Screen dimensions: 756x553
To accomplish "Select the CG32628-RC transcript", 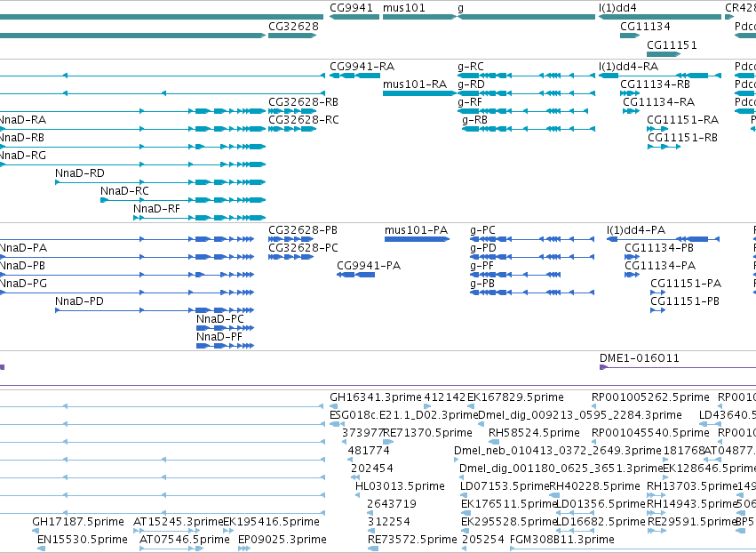I will (x=292, y=129).
